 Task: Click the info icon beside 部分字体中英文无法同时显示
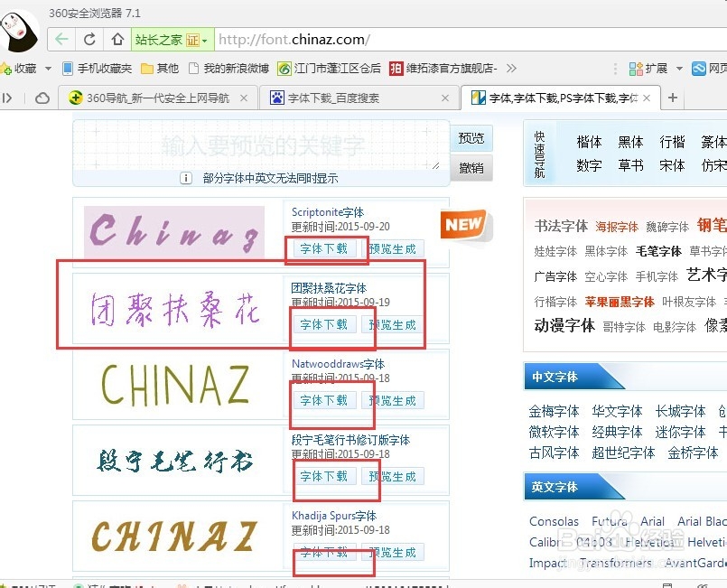(186, 178)
